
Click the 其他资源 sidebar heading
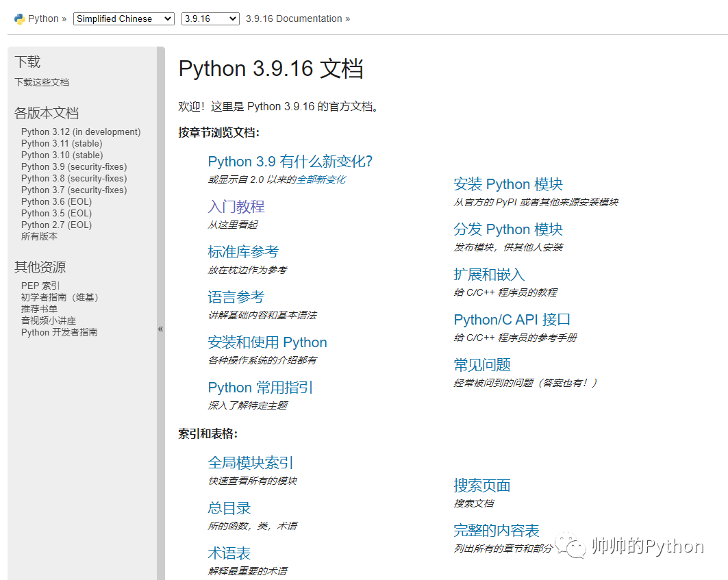(x=40, y=267)
